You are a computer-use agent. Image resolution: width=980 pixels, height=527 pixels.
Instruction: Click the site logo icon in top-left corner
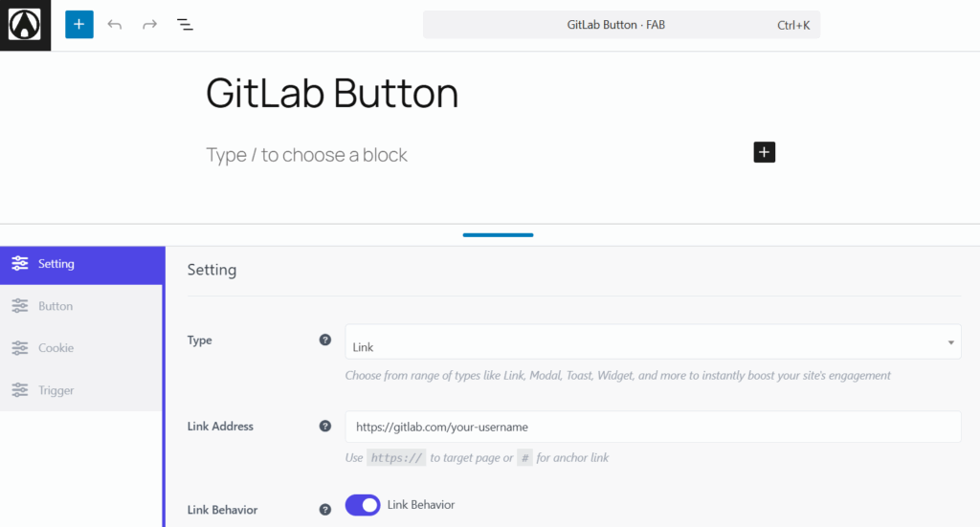coord(25,25)
